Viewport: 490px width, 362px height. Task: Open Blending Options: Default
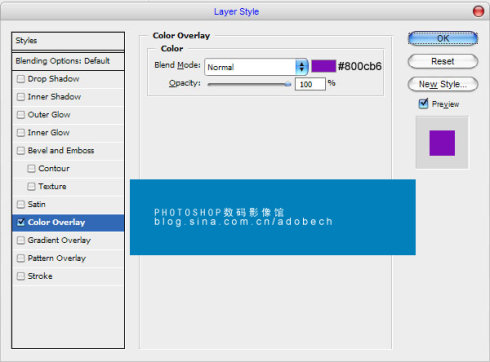68,61
